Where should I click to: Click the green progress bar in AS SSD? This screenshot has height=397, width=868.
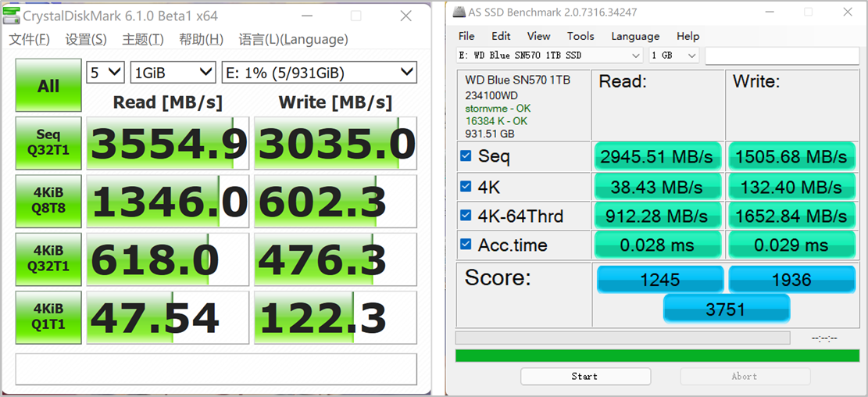(657, 356)
